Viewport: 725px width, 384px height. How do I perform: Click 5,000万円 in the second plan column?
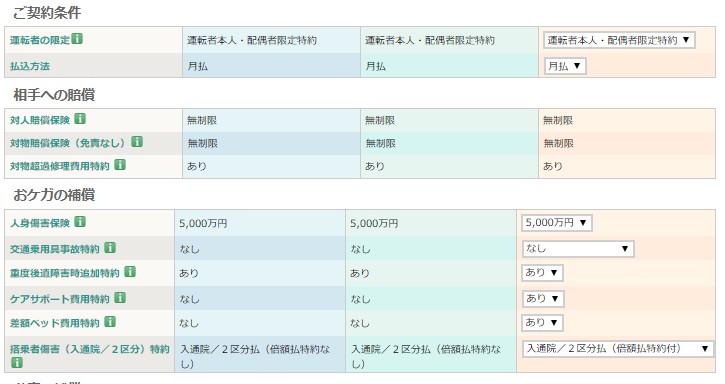coord(374,223)
